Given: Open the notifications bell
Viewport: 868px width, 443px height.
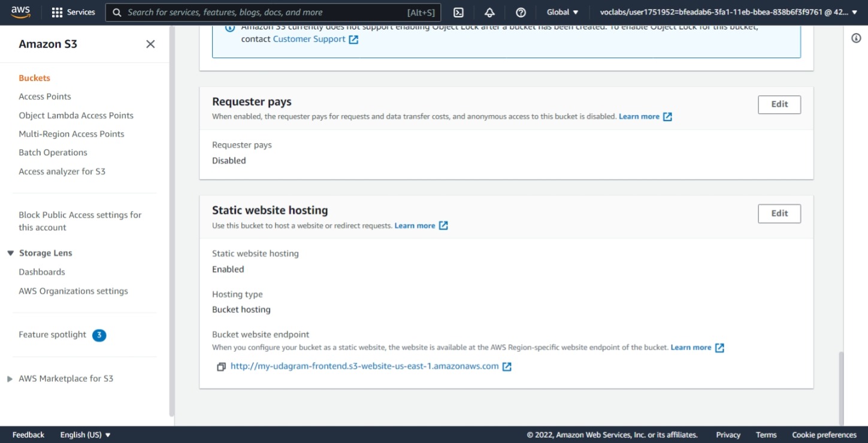Looking at the screenshot, I should tap(489, 11).
